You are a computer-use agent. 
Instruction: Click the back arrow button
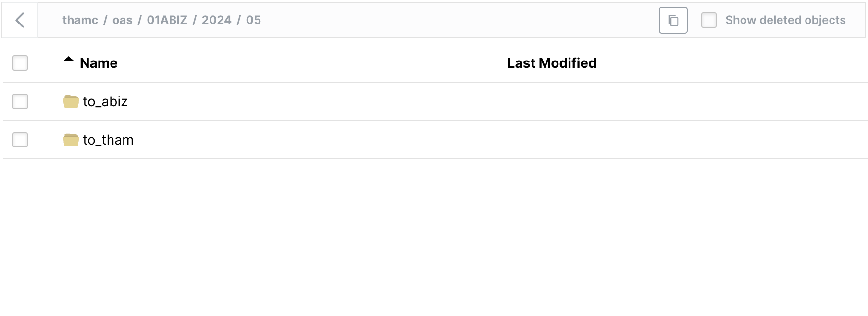coord(20,20)
